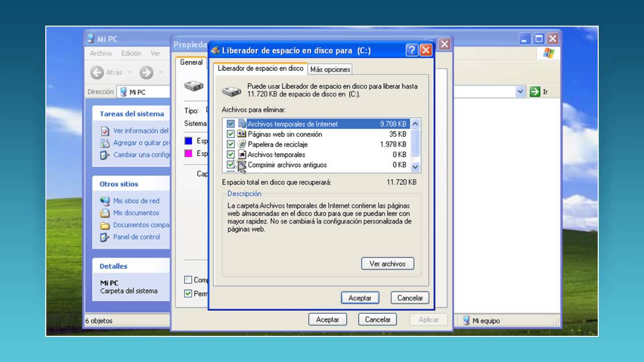644x362 pixels.
Task: Uncheck the Perm... checkbox in Propiedades window
Action: [188, 294]
